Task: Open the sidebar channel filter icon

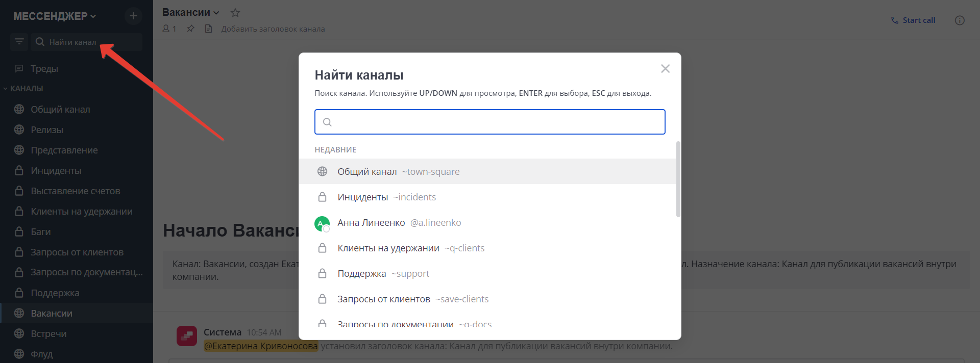Action: point(19,42)
